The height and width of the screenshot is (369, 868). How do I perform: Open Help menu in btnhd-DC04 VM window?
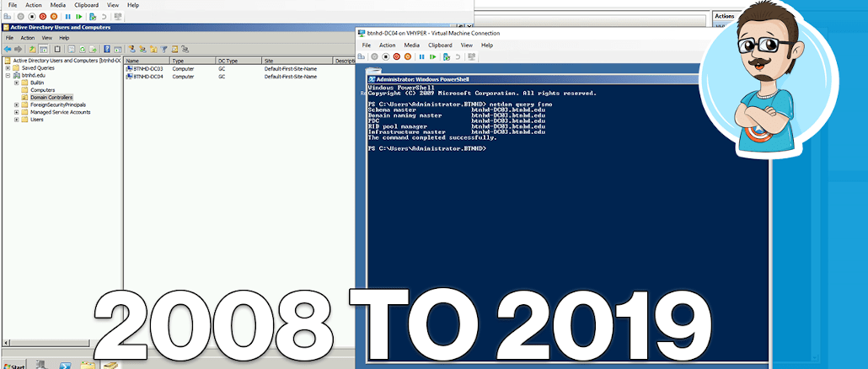(487, 45)
